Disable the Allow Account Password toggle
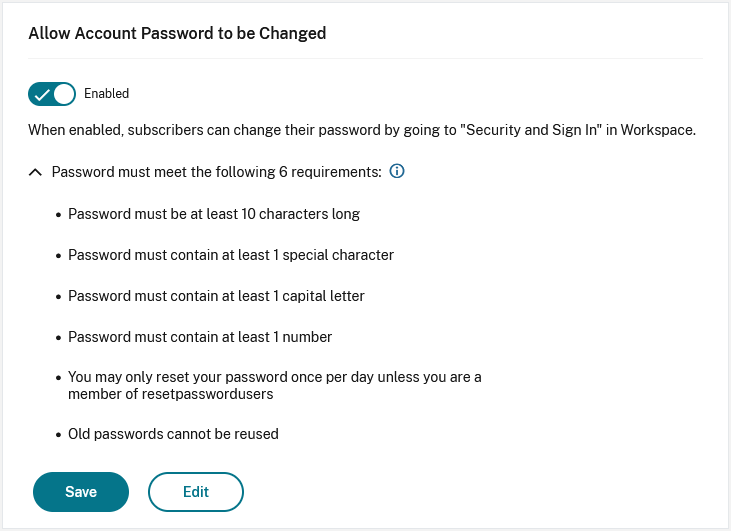Screen dimensions: 731x531 coord(52,94)
